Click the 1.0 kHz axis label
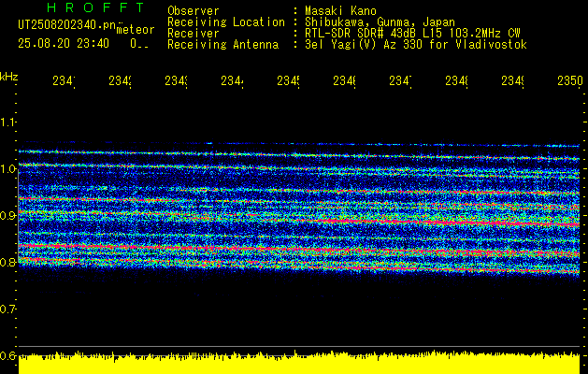The image size is (588, 374). coord(8,169)
